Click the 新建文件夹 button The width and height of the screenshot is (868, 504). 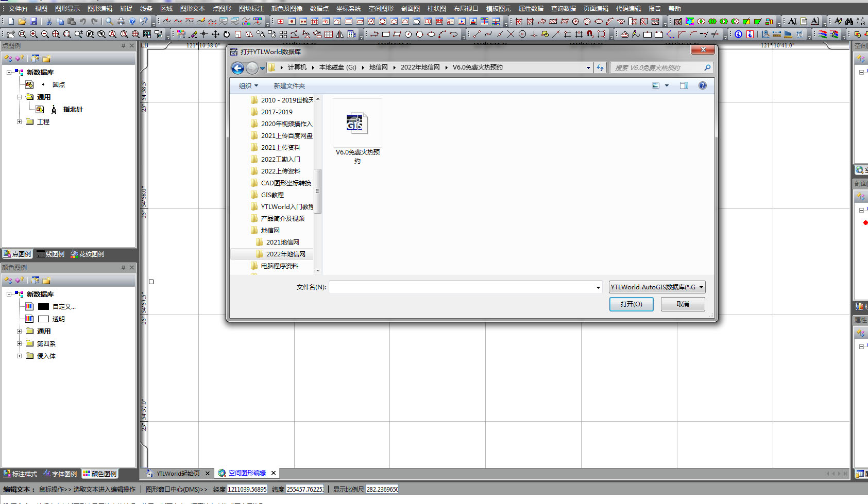(x=290, y=86)
